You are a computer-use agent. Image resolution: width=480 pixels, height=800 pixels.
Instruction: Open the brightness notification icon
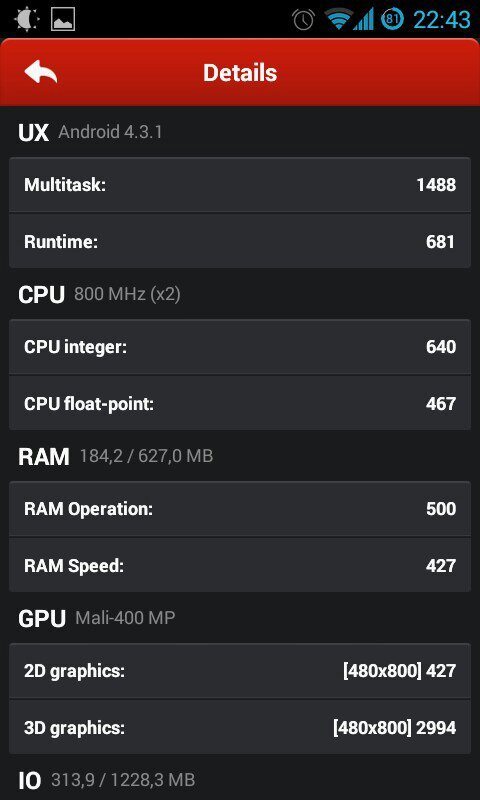pos(27,19)
